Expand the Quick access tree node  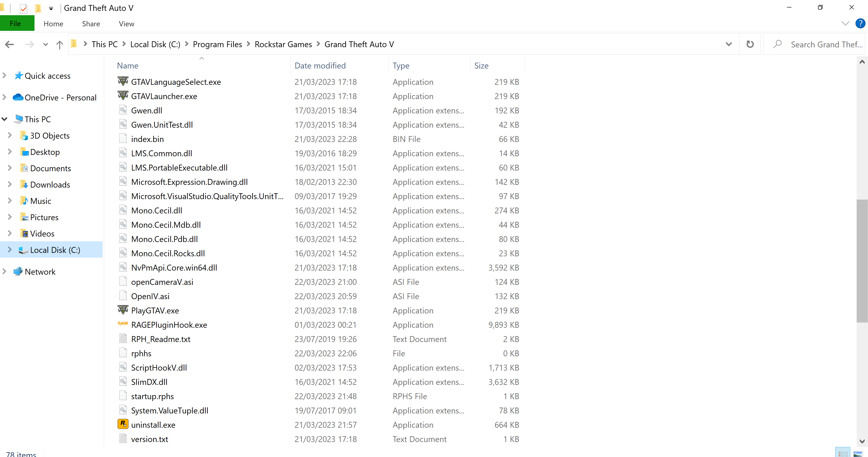(x=4, y=76)
